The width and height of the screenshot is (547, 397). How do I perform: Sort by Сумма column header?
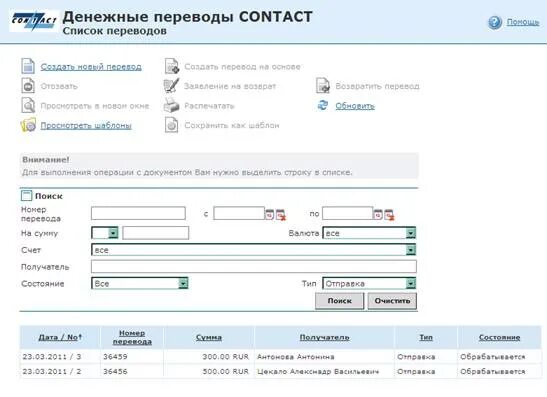[209, 337]
